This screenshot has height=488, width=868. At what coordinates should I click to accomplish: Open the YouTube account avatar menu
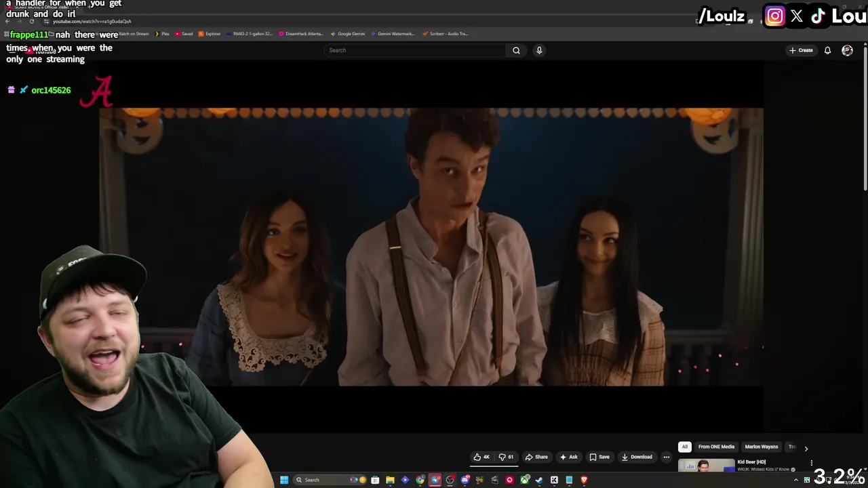847,50
